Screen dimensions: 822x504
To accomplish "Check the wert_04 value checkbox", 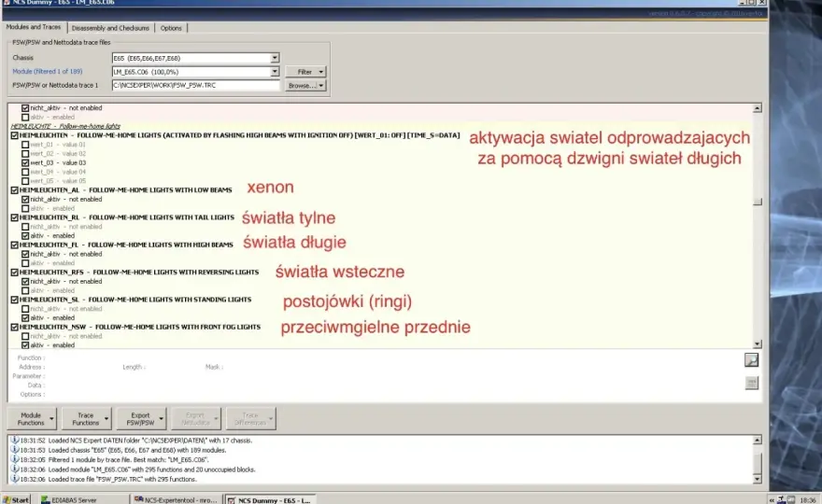I will coord(25,172).
